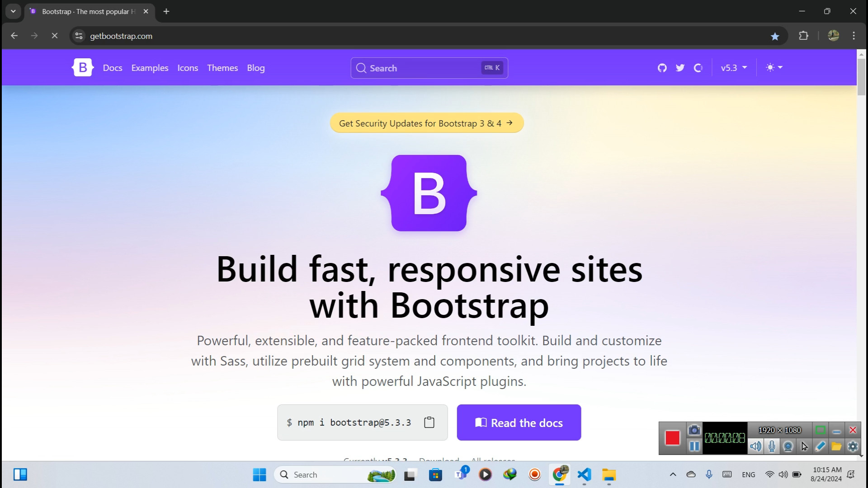The width and height of the screenshot is (868, 488).
Task: Toggle system sound recording speaker icon
Action: pyautogui.click(x=755, y=446)
